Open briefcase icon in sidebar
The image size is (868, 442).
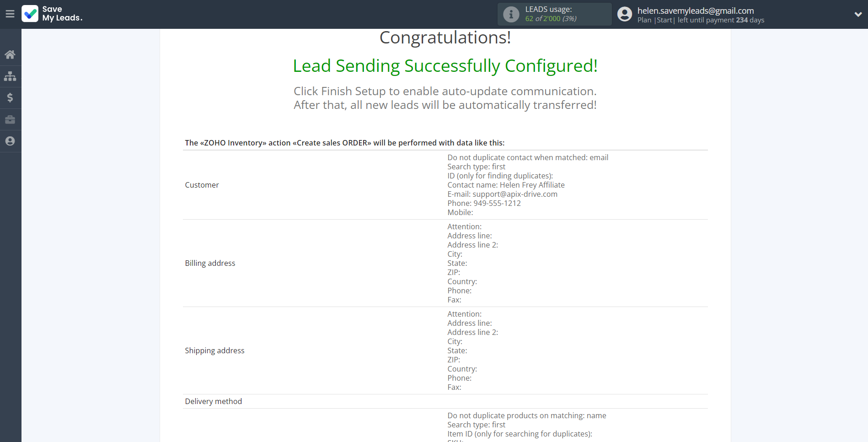[x=10, y=119]
